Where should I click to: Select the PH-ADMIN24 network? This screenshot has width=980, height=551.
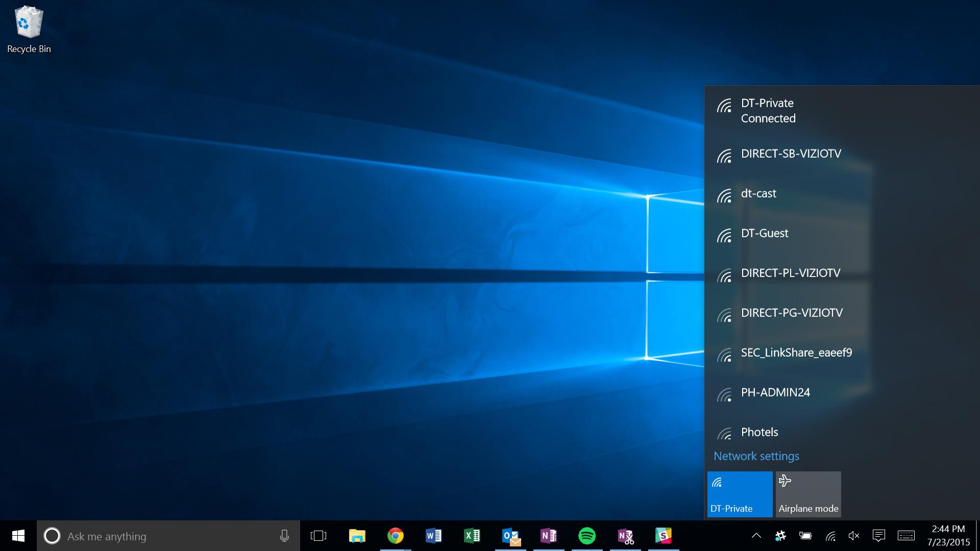tap(842, 392)
